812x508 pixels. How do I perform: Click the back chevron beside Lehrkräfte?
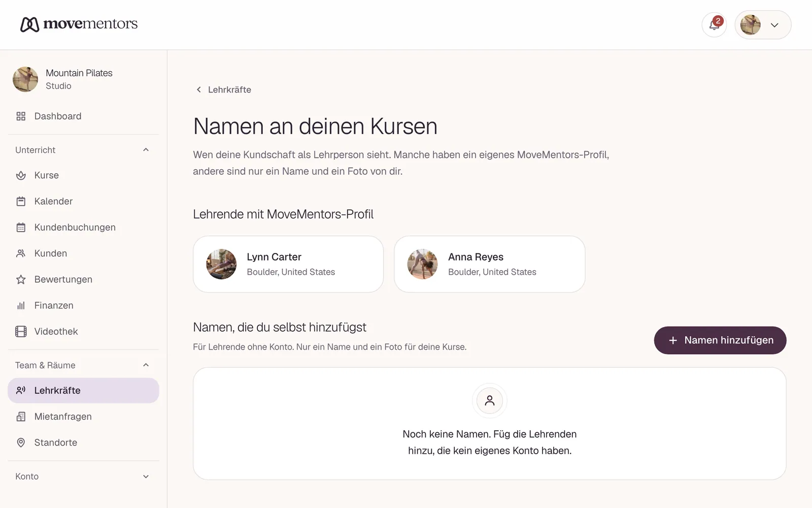198,89
